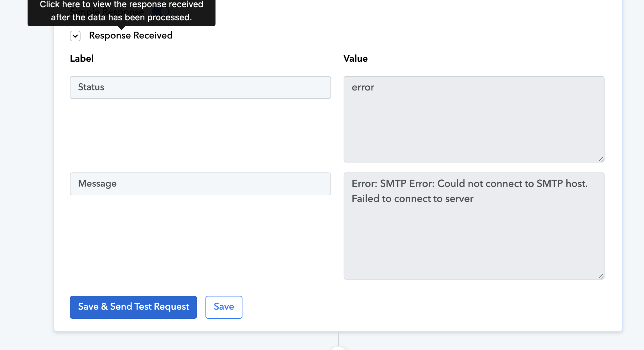Click the 'Failed to connect to server' text
Screen dimensions: 644x350
point(413,199)
